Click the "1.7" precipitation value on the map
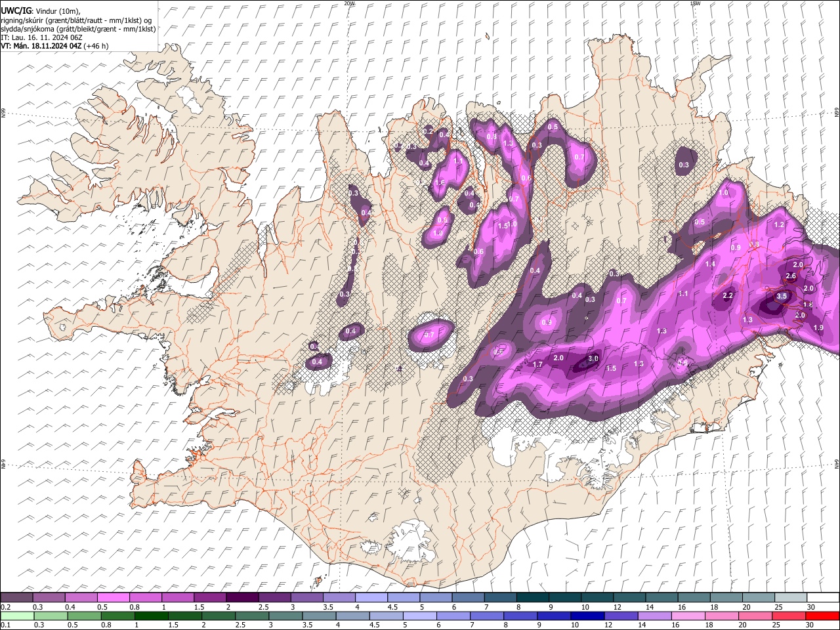840x630 pixels. click(x=537, y=365)
